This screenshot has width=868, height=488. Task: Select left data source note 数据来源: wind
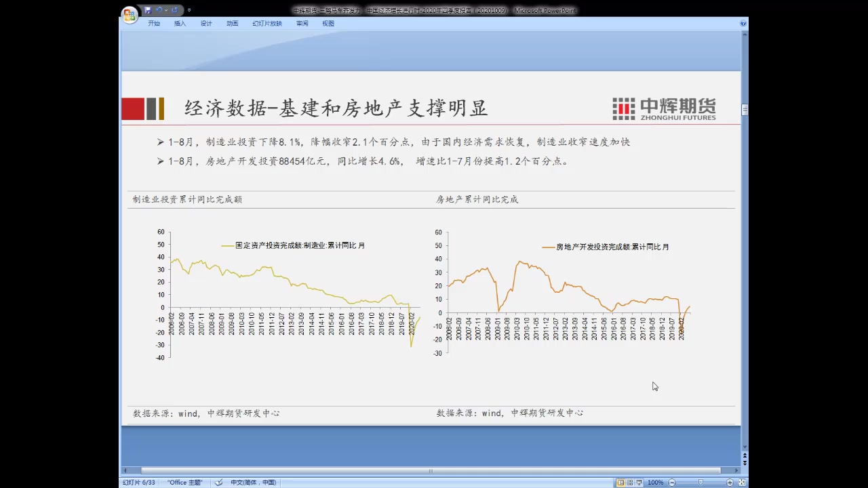(x=206, y=413)
